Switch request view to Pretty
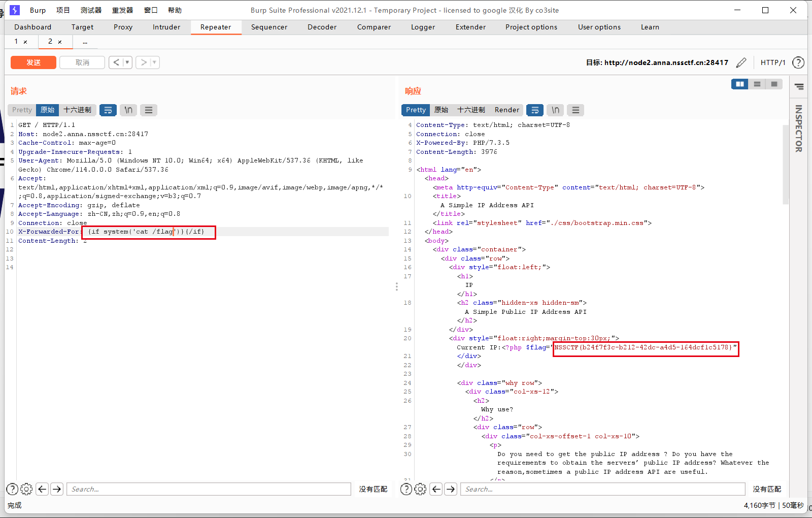Image resolution: width=812 pixels, height=518 pixels. [22, 110]
